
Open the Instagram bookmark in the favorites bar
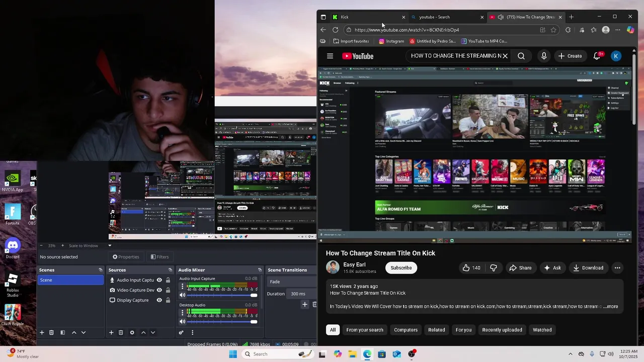pyautogui.click(x=391, y=41)
